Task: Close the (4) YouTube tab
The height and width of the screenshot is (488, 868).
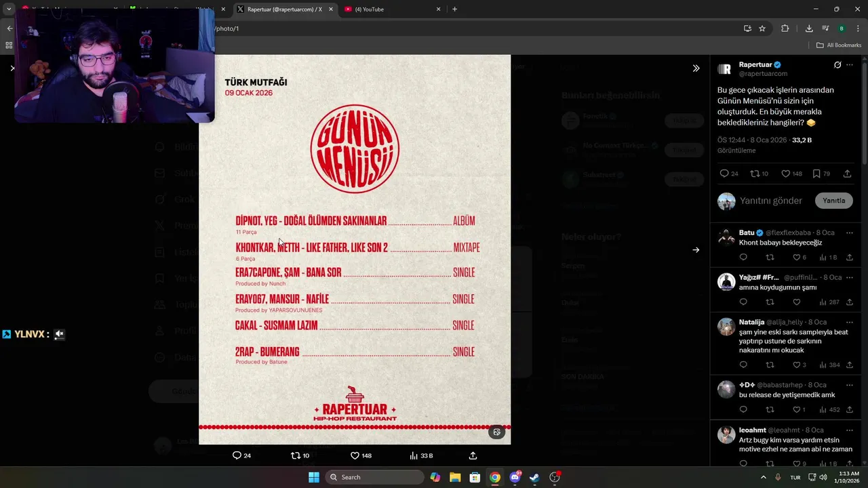Action: (438, 9)
